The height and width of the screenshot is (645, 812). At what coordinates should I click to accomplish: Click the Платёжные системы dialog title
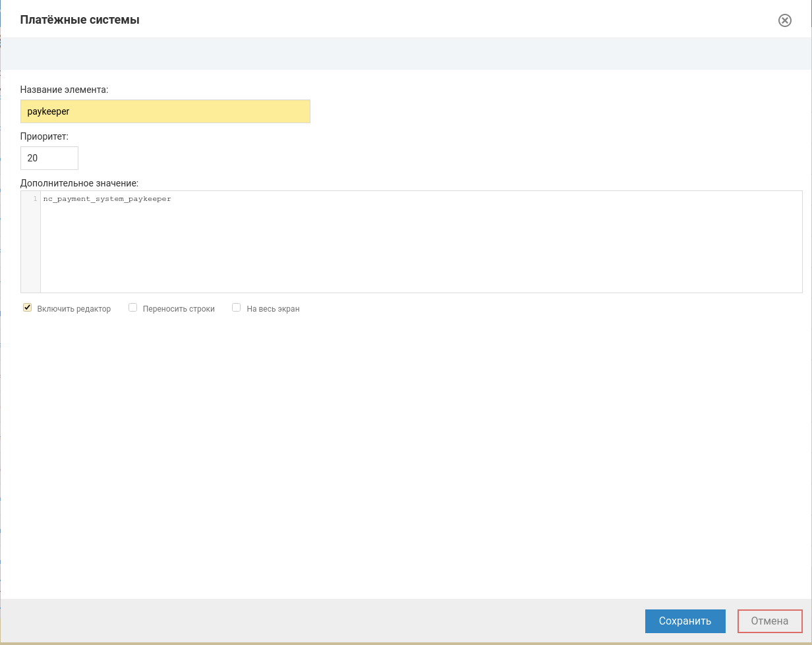80,20
